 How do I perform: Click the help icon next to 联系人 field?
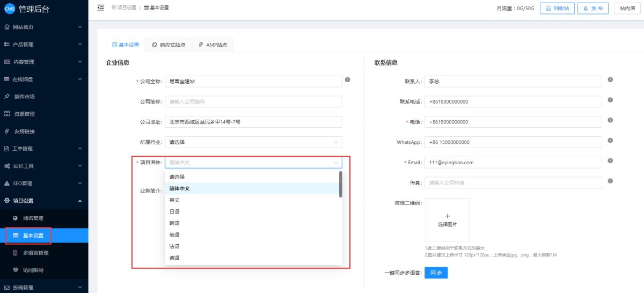pyautogui.click(x=610, y=79)
